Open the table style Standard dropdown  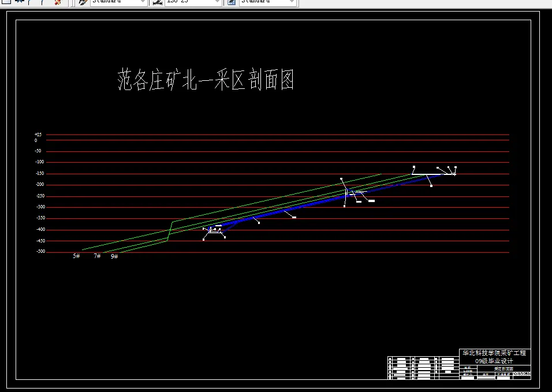click(267, 2)
